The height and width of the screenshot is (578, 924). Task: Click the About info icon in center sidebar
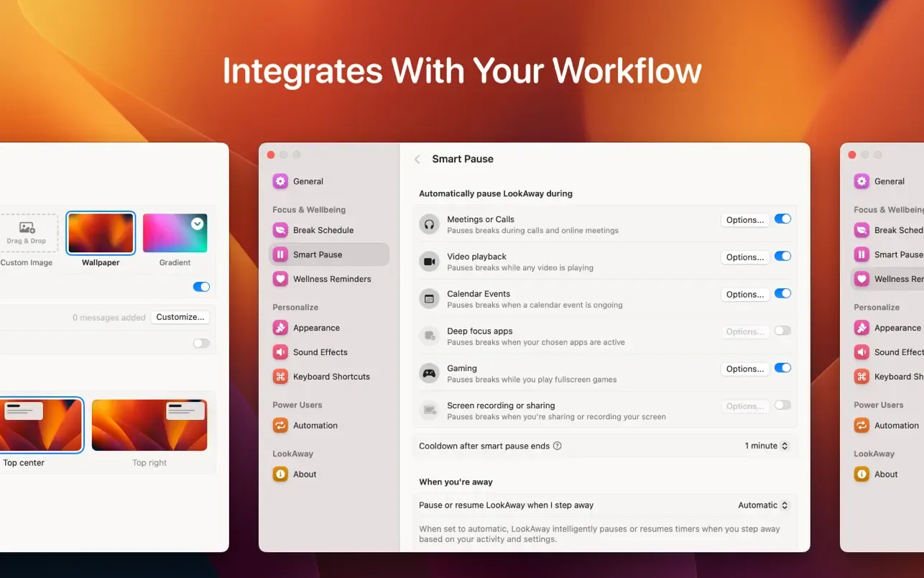tap(280, 474)
